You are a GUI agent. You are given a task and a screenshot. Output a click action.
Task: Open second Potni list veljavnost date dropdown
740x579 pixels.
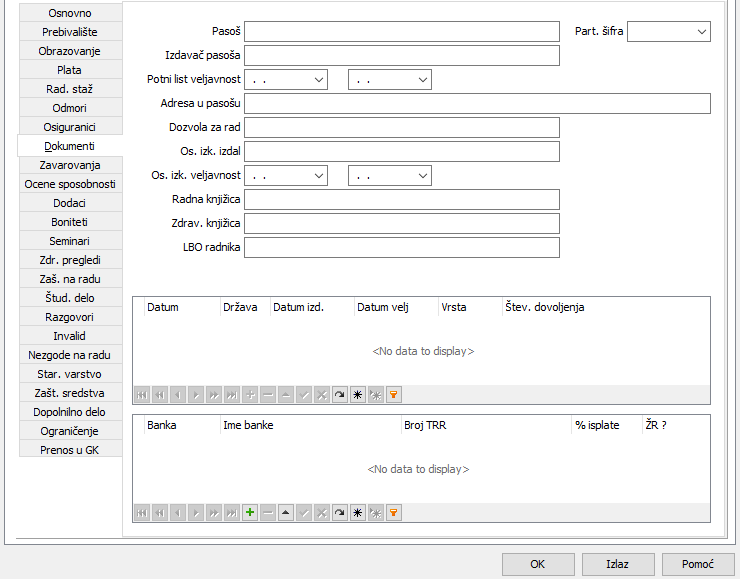[422, 79]
